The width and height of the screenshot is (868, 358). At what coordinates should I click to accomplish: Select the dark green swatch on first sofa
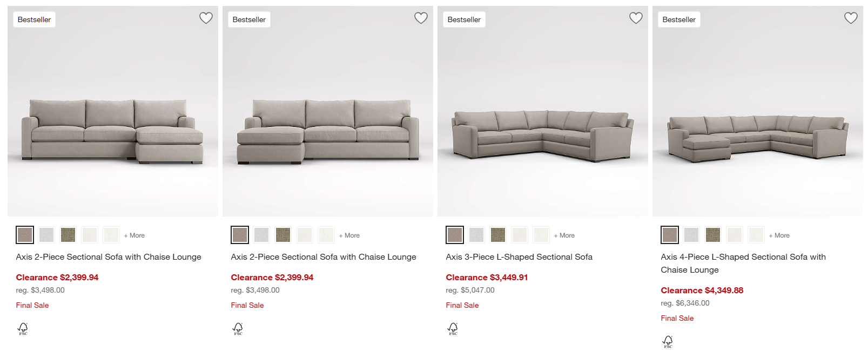pos(68,234)
